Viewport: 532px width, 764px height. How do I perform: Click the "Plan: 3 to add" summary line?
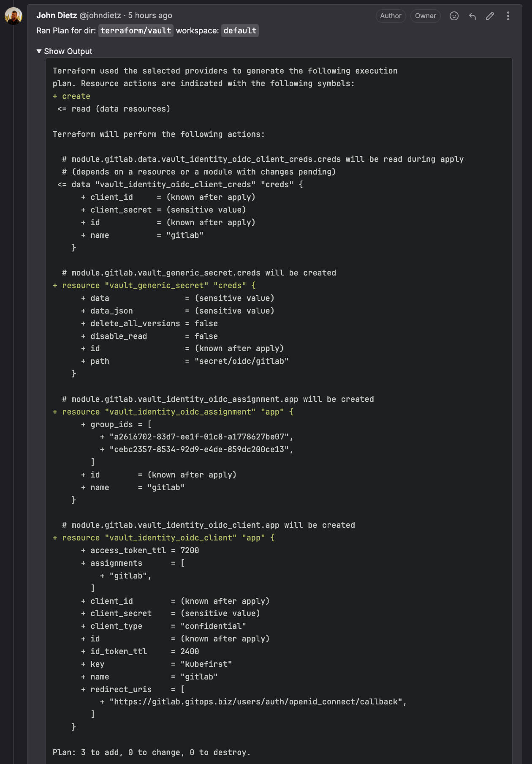tap(152, 752)
